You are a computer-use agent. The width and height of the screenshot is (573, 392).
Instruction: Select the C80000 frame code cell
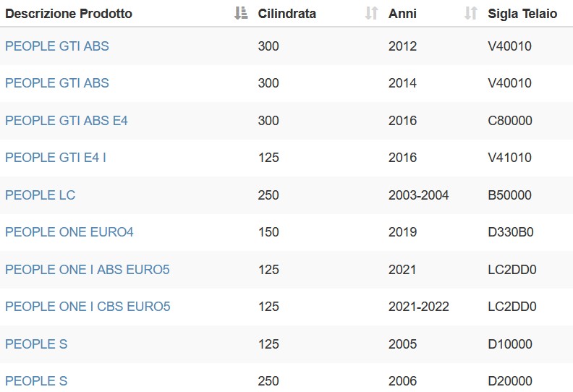(x=510, y=121)
